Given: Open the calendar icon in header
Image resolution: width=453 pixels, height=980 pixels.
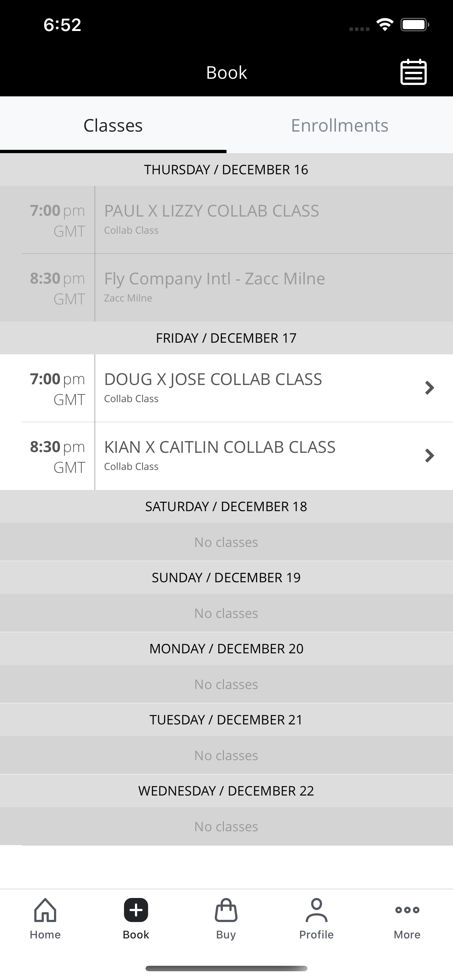Looking at the screenshot, I should coord(413,72).
